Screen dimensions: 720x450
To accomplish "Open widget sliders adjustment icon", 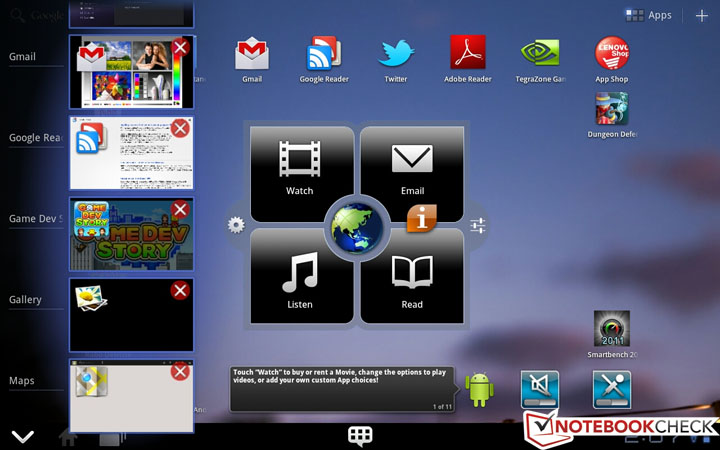I will coord(478,225).
